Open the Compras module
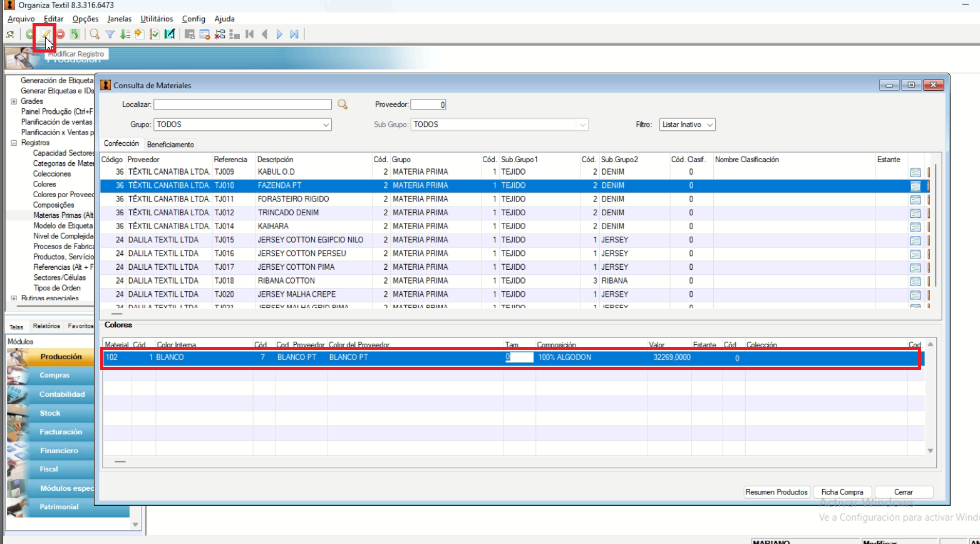 click(54, 376)
